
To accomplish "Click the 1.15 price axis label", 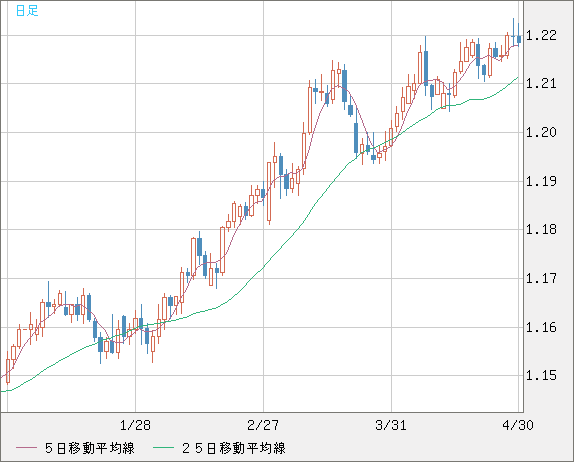I will point(541,375).
